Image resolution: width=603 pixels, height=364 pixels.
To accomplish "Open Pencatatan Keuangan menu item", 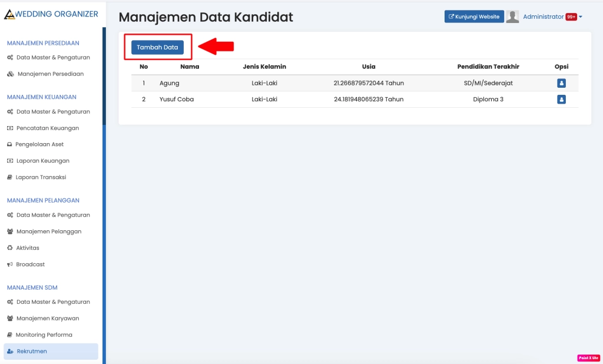I will click(47, 128).
